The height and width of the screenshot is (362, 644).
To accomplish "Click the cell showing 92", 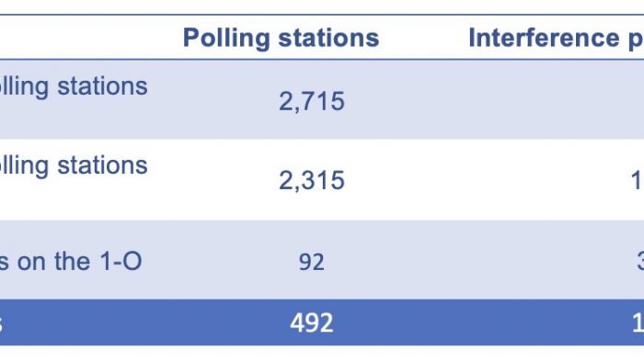I will click(311, 262).
